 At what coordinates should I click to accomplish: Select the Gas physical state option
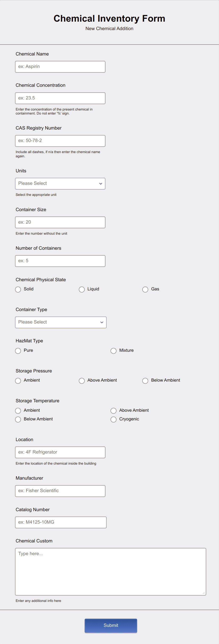pyautogui.click(x=146, y=289)
